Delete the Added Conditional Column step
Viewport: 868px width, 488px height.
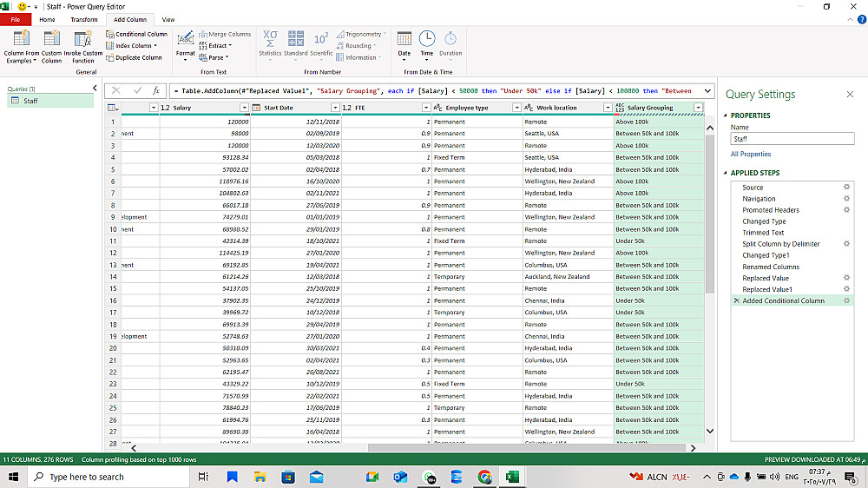[x=737, y=300]
